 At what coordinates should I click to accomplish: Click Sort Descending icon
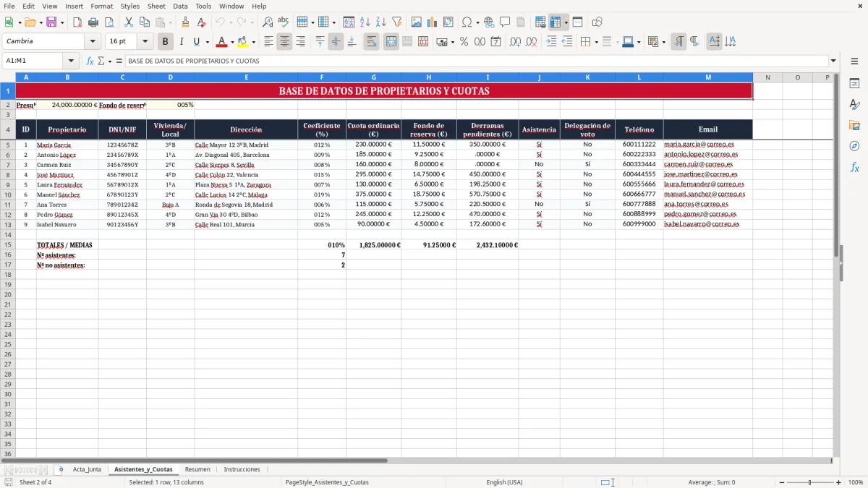click(380, 22)
